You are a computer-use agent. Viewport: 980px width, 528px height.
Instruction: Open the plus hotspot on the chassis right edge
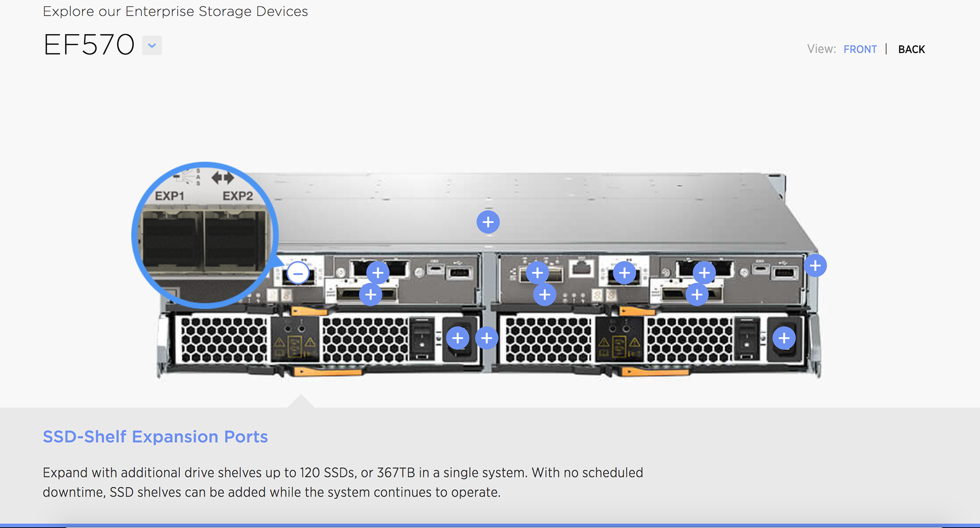[815, 265]
